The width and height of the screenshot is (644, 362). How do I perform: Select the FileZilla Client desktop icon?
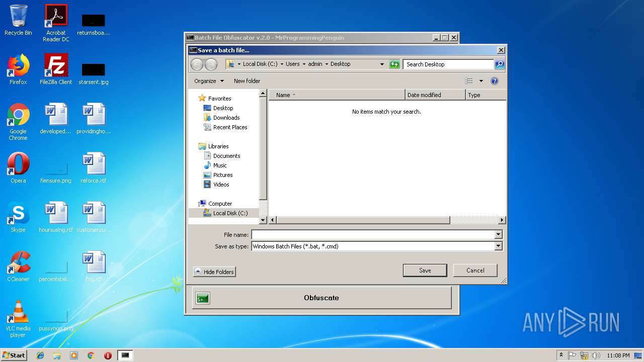click(56, 69)
